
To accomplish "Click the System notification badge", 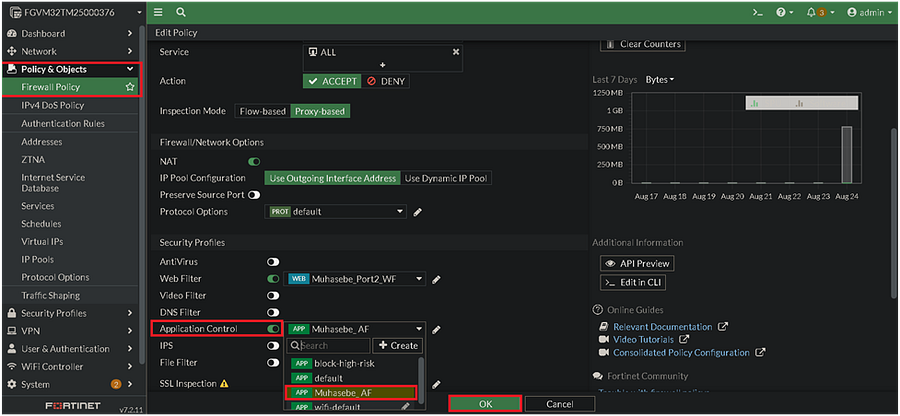I will (x=116, y=384).
